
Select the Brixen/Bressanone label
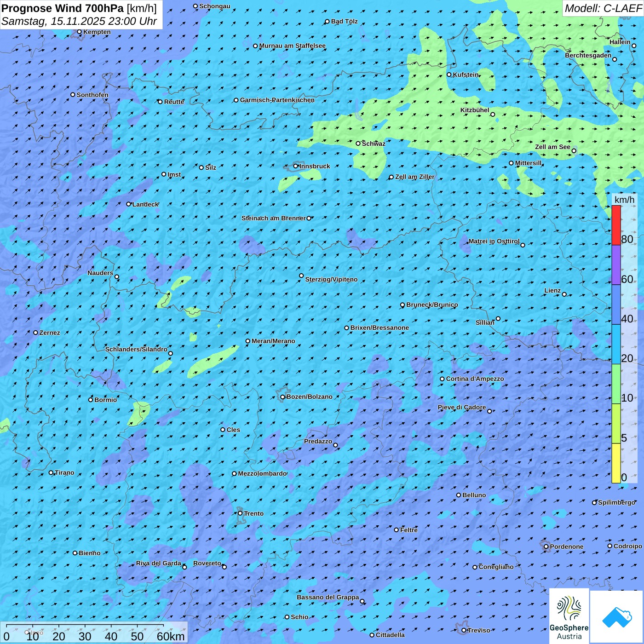pyautogui.click(x=379, y=328)
